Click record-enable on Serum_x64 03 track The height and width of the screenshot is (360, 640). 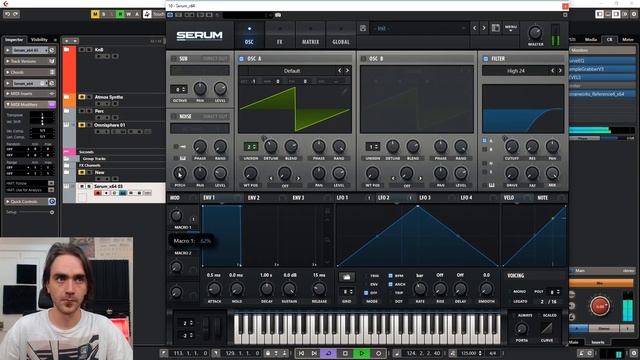pos(98,193)
